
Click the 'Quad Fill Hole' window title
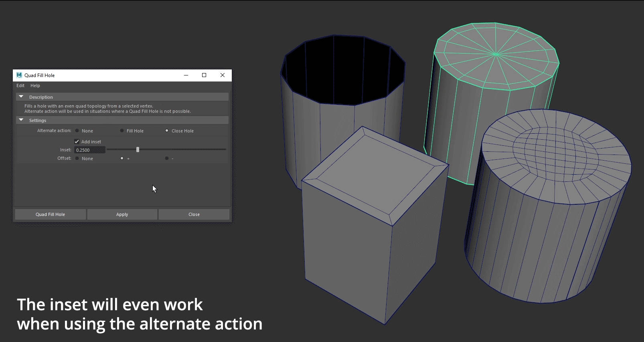click(x=39, y=75)
